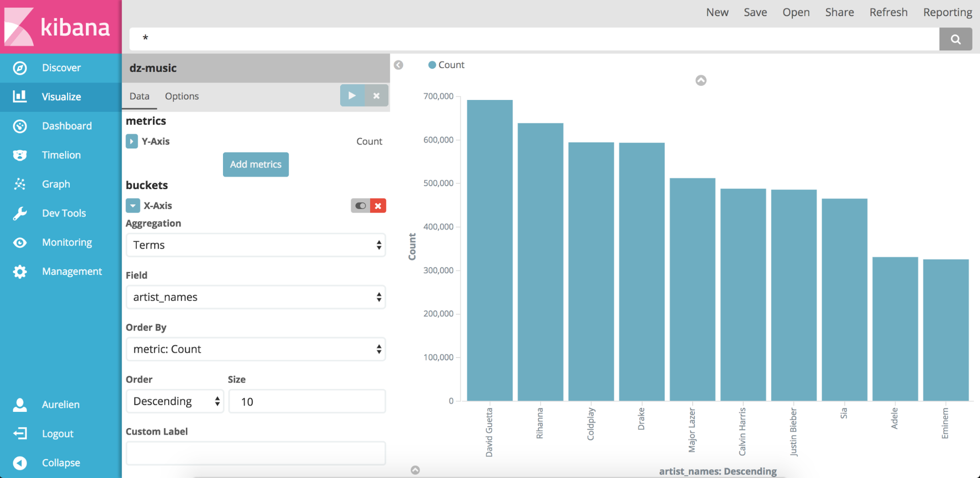This screenshot has width=980, height=478.
Task: Click Refresh in the top menu
Action: tap(888, 12)
